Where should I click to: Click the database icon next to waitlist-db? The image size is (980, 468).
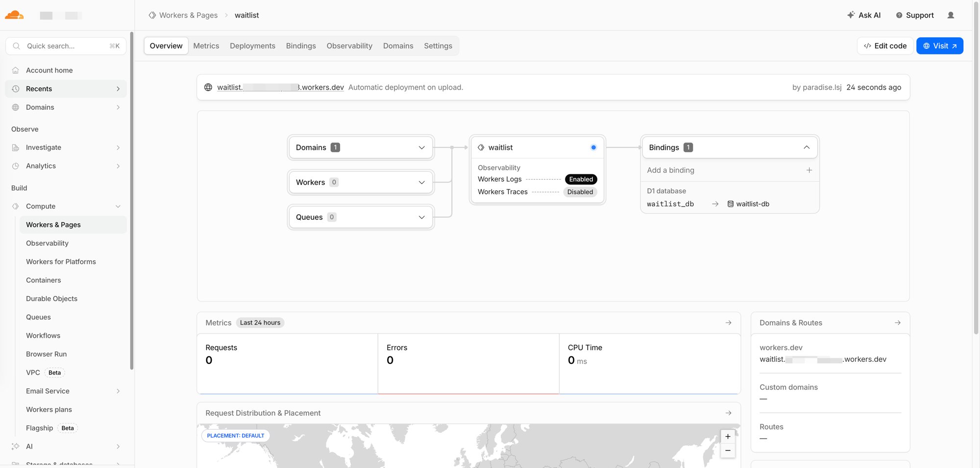pos(731,204)
